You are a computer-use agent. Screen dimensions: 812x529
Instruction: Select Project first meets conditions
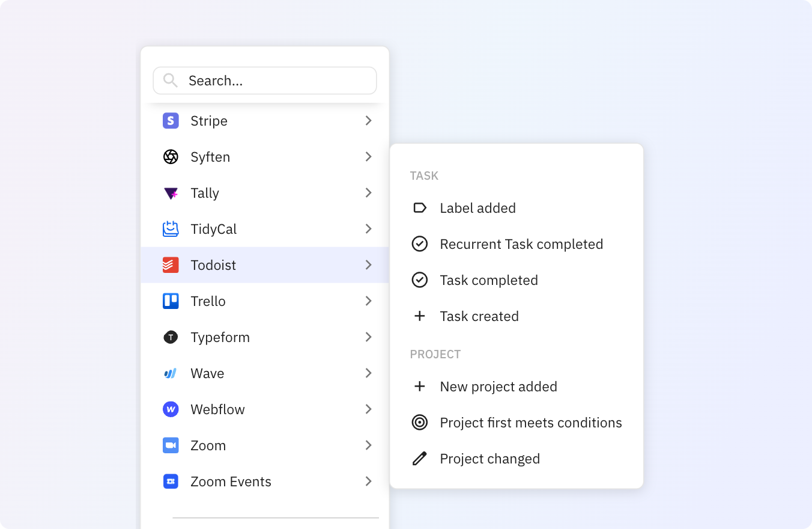530,423
